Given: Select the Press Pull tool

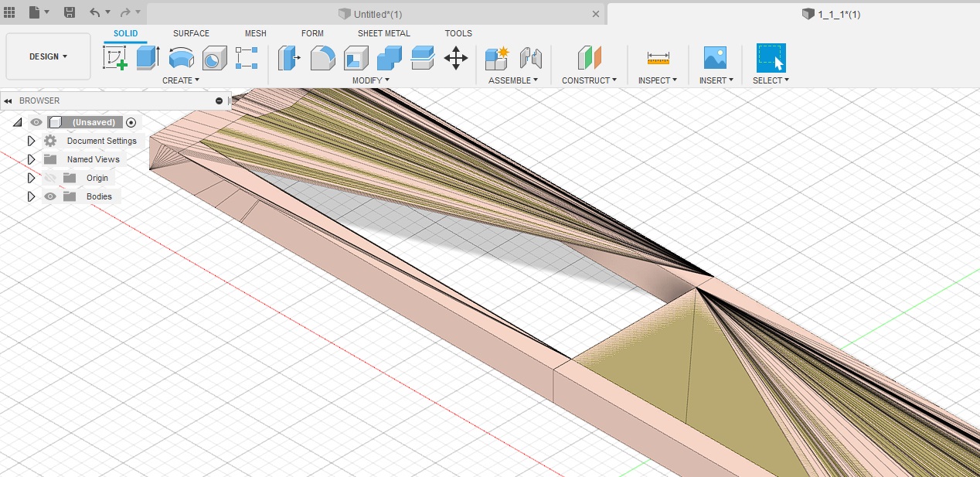Looking at the screenshot, I should [289, 58].
